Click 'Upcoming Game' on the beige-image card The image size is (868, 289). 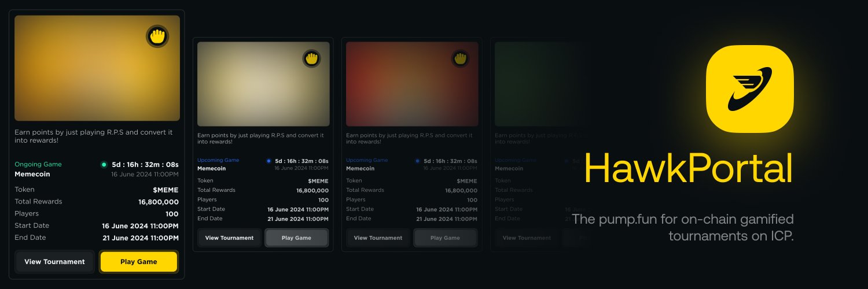[218, 160]
